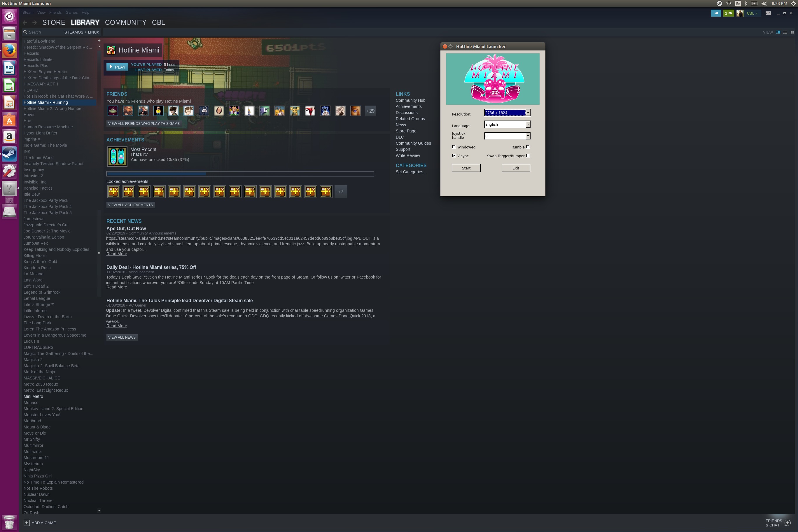Open Wi-Fi network indicator in top bar
The width and height of the screenshot is (798, 532).
coord(729,3)
